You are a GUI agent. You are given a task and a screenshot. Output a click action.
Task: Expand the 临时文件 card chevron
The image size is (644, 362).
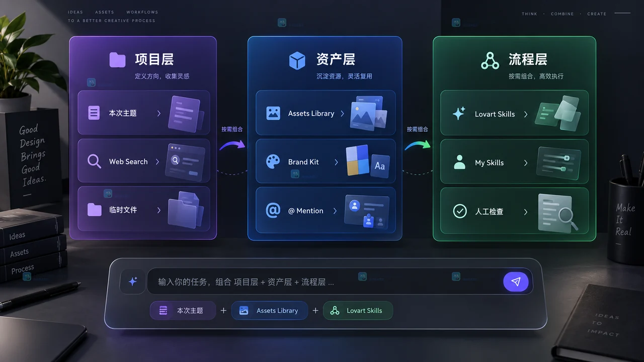(158, 210)
